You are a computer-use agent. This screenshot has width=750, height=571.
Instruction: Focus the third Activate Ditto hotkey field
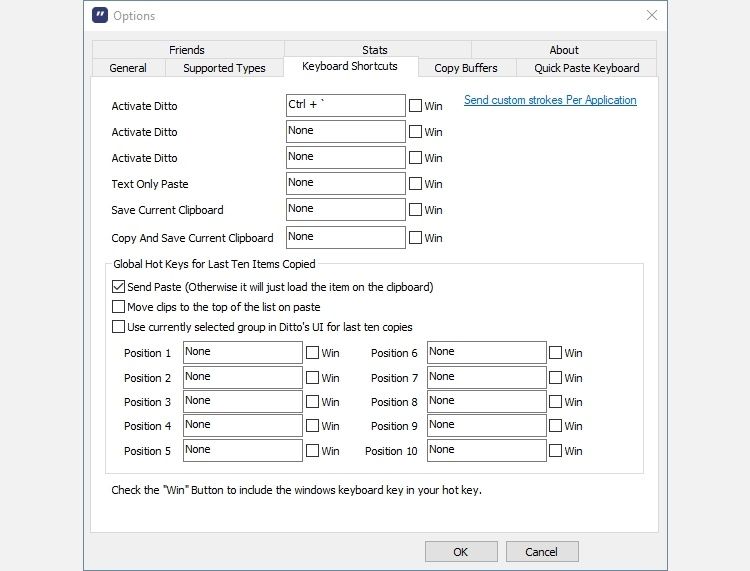click(346, 157)
